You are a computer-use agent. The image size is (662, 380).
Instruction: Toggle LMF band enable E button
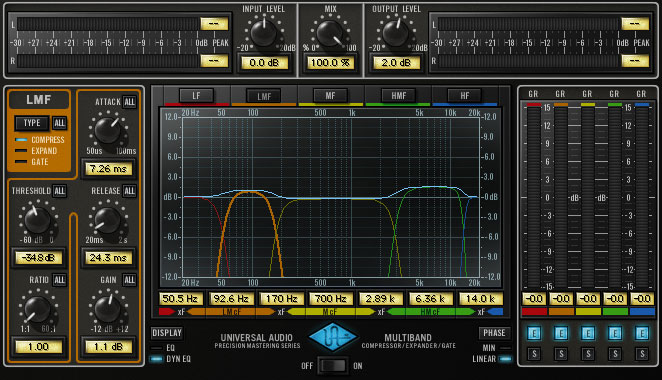(x=561, y=334)
